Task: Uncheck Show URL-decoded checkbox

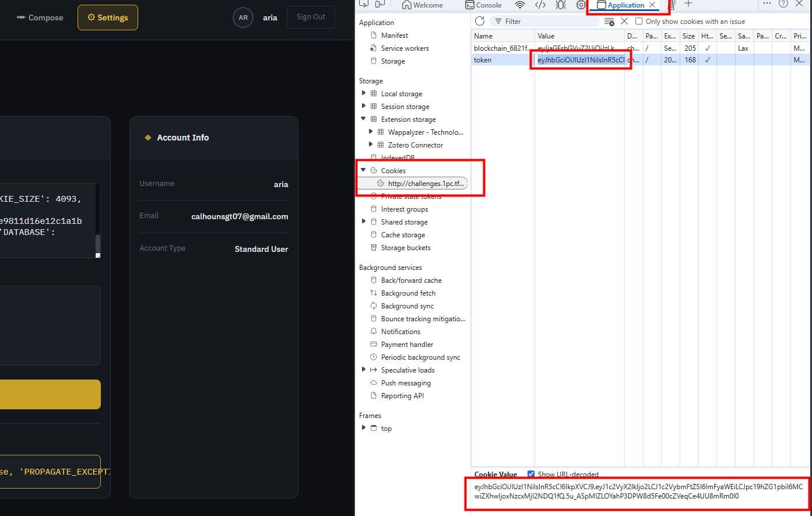Action: click(x=530, y=474)
